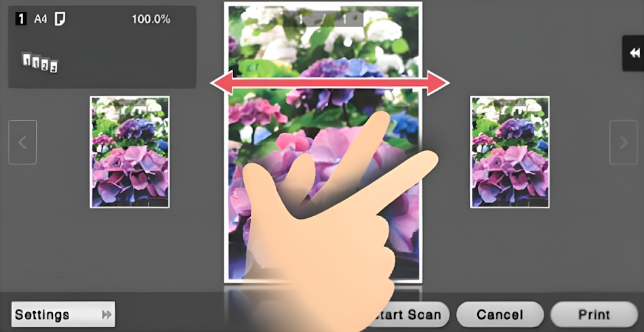The width and height of the screenshot is (644, 332).
Task: Click the Print button
Action: [x=594, y=315]
